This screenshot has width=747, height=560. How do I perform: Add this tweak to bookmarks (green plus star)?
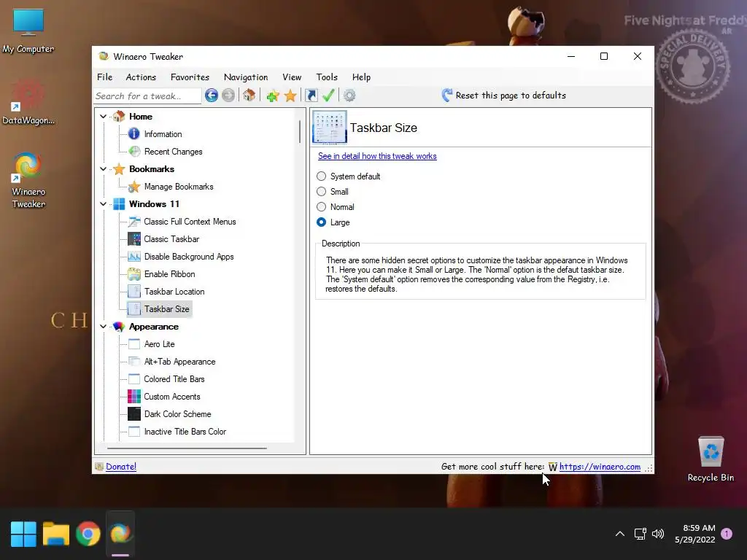click(x=273, y=96)
